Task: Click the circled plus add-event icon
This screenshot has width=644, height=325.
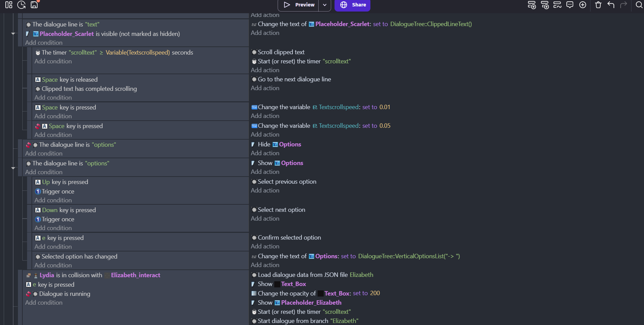Action: pyautogui.click(x=582, y=5)
